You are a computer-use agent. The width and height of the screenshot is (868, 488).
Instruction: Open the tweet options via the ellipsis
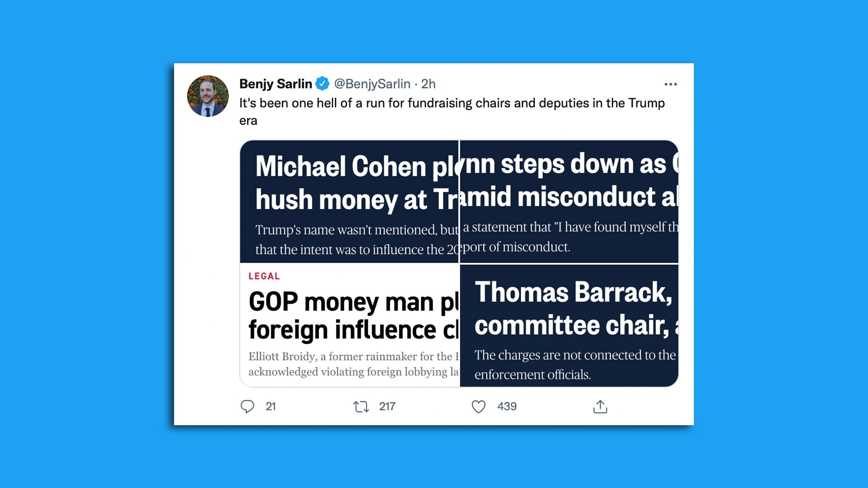(x=671, y=84)
